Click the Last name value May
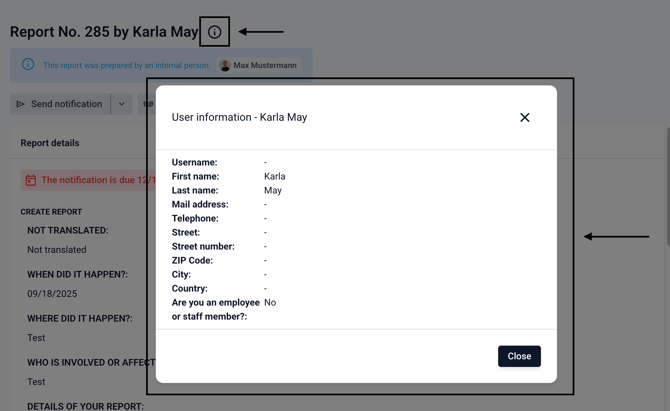 coord(272,190)
